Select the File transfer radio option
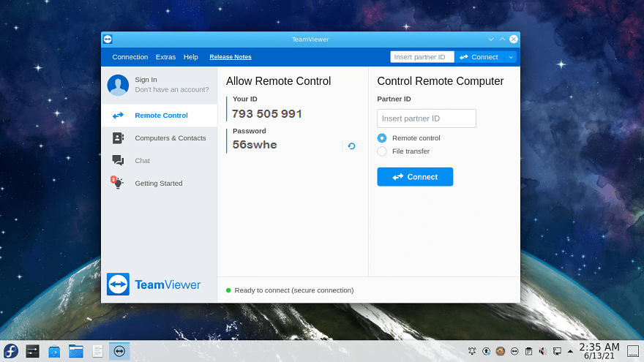 [382, 151]
